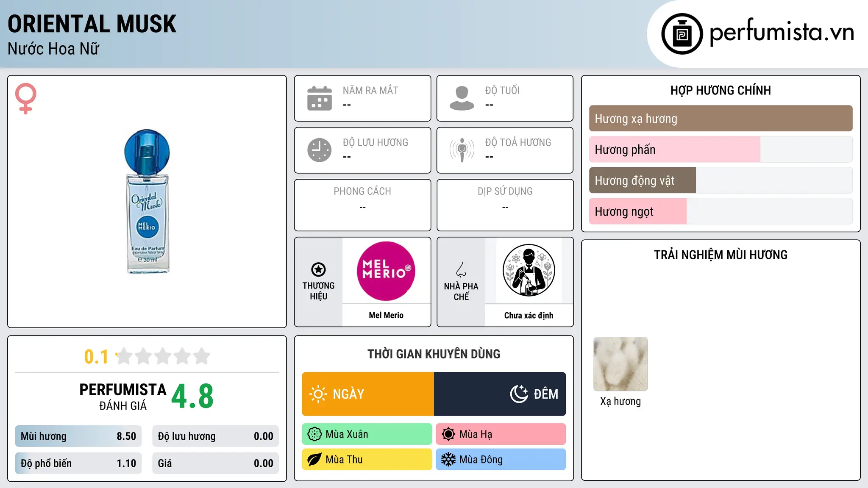This screenshot has width=868, height=488.
Task: Click the person icon beside Độ tuổi
Action: 462,98
